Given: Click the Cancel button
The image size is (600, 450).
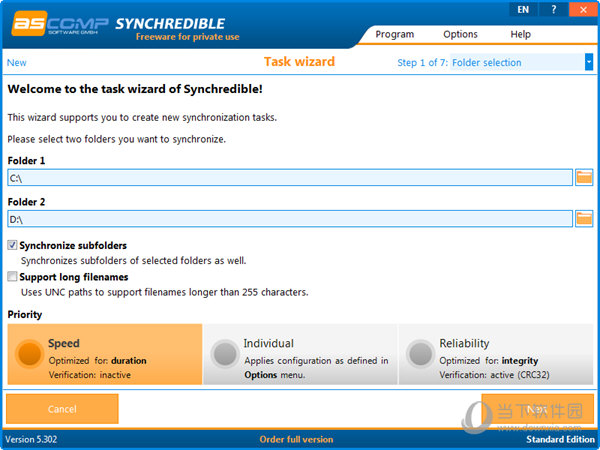Looking at the screenshot, I should click(62, 409).
